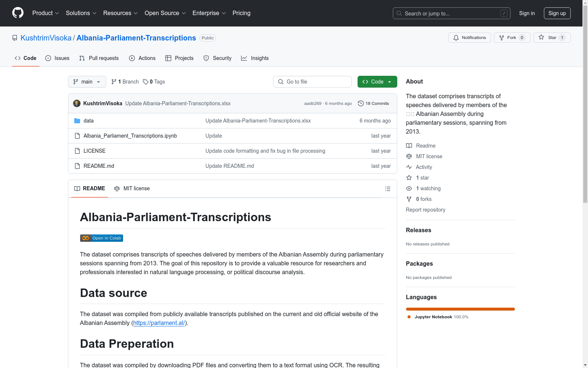
Task: Click the Sign up button
Action: 557,13
